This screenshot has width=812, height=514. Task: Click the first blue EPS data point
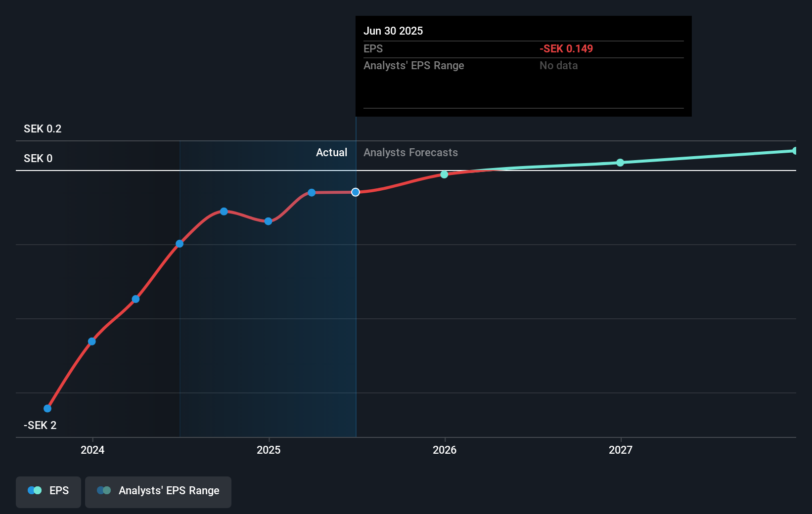coord(47,408)
